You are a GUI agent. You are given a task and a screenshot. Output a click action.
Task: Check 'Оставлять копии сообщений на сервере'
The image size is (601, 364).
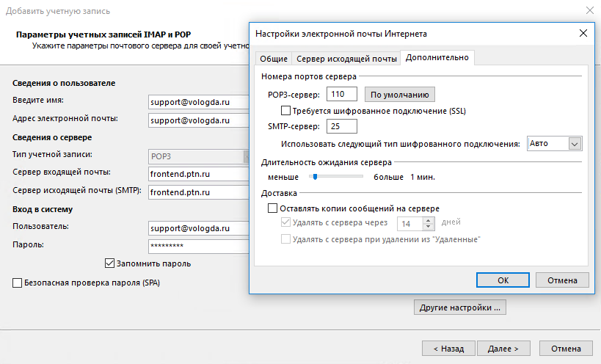[274, 208]
